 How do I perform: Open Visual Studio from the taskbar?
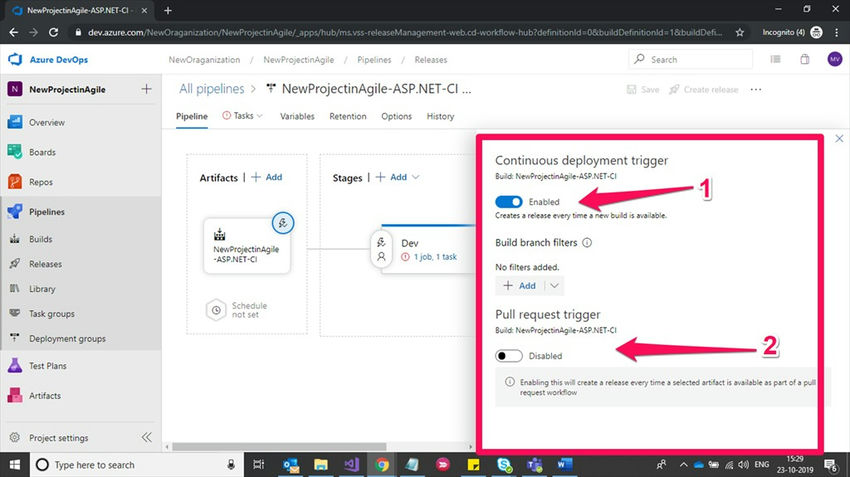[351, 465]
